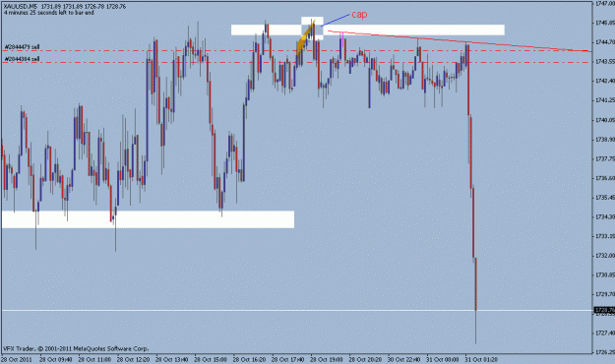Select the red 'cap' text label
Screen dimensions: 615x364
[359, 15]
